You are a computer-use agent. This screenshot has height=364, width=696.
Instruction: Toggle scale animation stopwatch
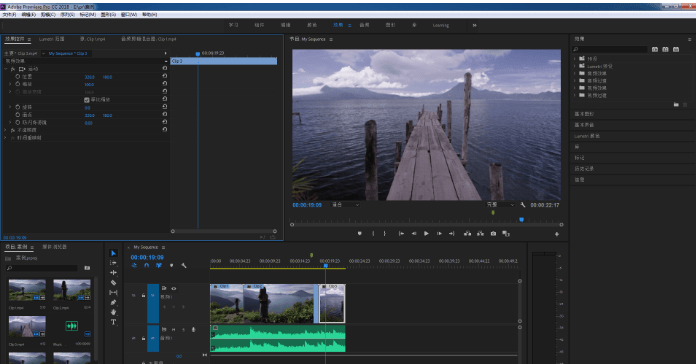point(18,84)
